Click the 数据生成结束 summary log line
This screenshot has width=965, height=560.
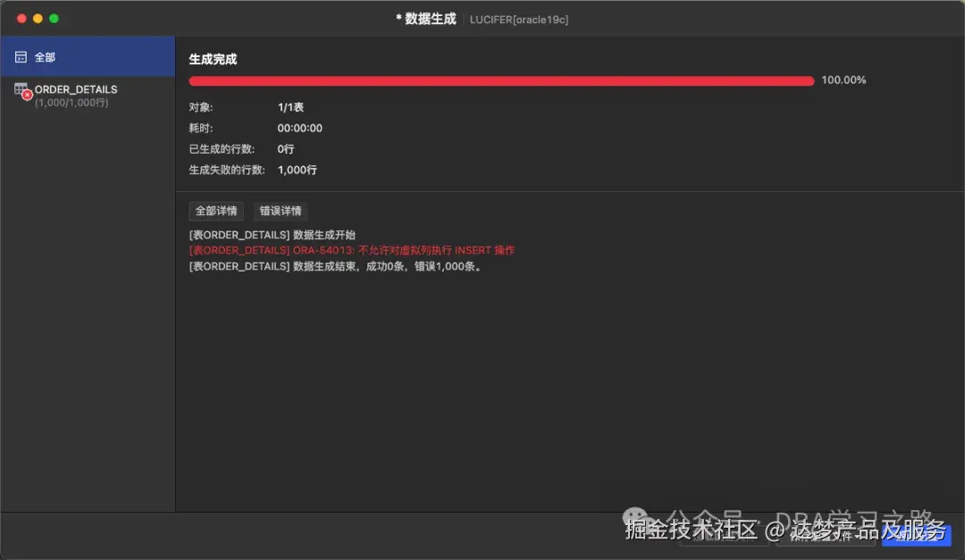click(336, 266)
